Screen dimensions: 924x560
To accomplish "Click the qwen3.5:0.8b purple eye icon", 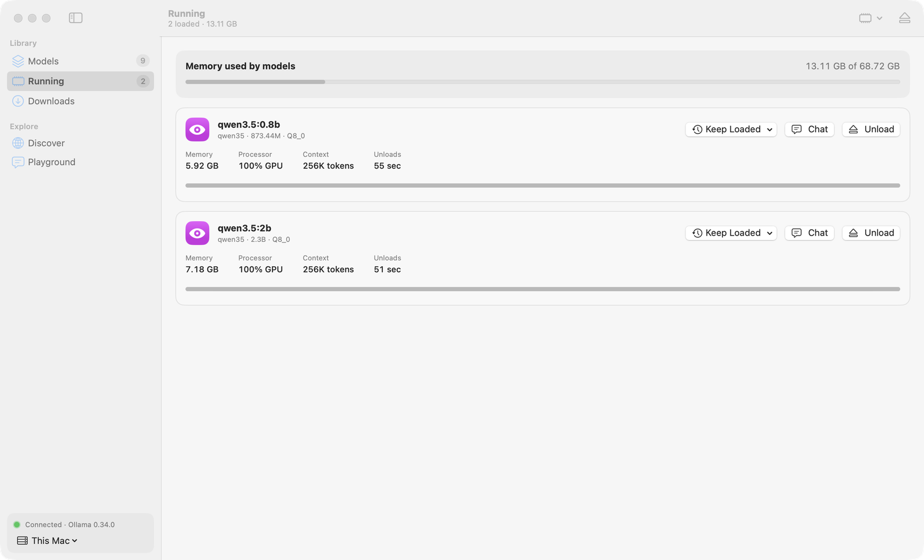I will pos(197,129).
